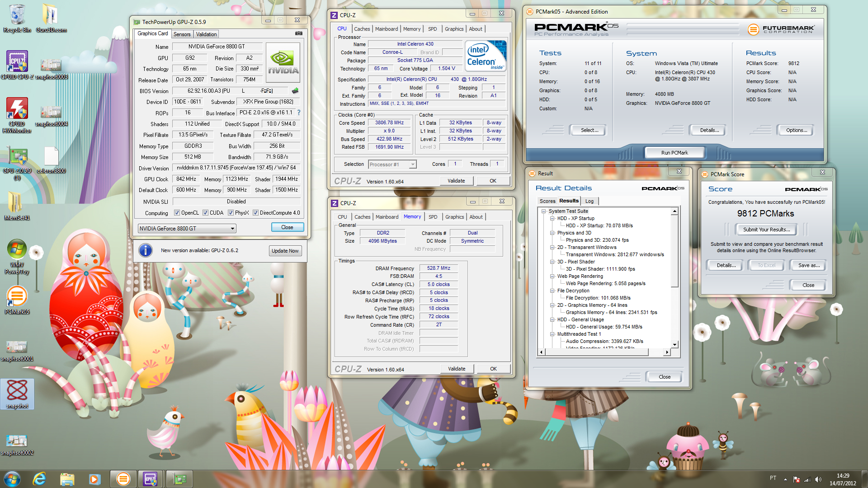Click the volume speaker tray icon

coord(818,479)
